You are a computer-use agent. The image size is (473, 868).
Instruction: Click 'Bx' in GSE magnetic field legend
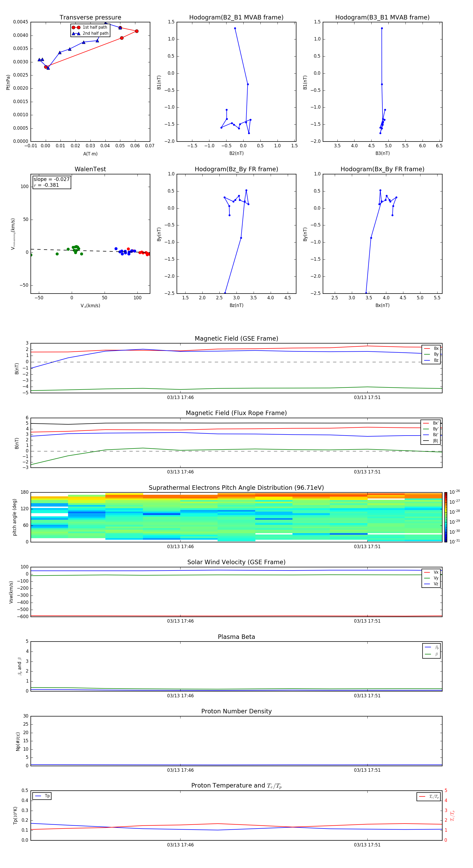coord(431,349)
